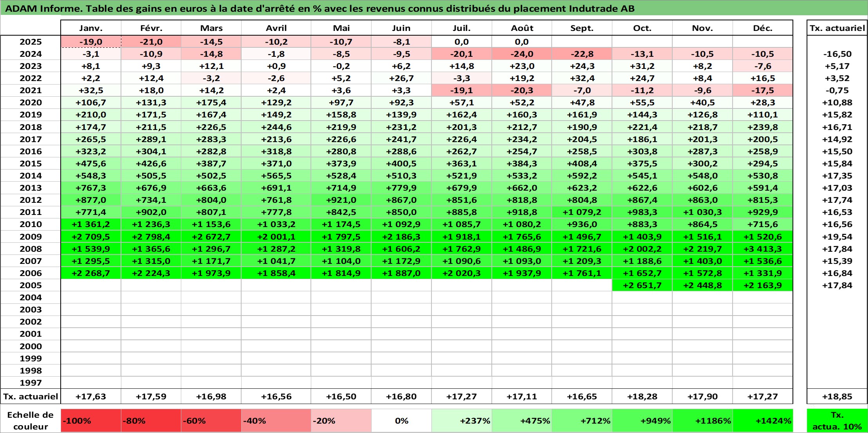
Task: Select cell +2 268,7 in 2006 row
Action: pyautogui.click(x=91, y=273)
